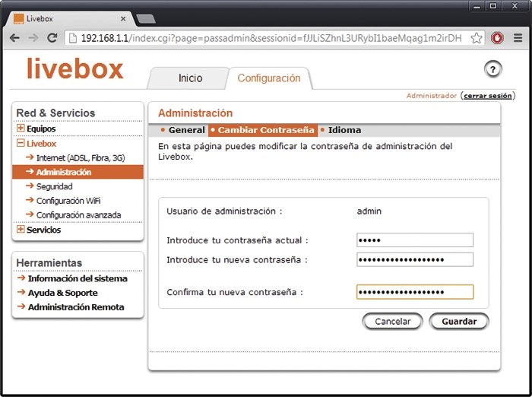The image size is (532, 397).
Task: Reload the page with the refresh icon
Action: pos(52,38)
